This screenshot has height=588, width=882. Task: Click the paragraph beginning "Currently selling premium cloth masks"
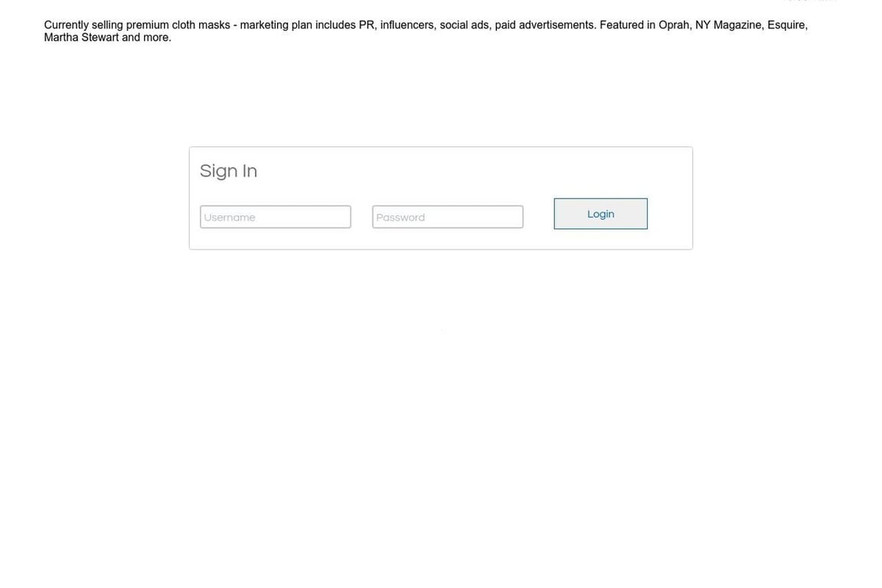(426, 31)
